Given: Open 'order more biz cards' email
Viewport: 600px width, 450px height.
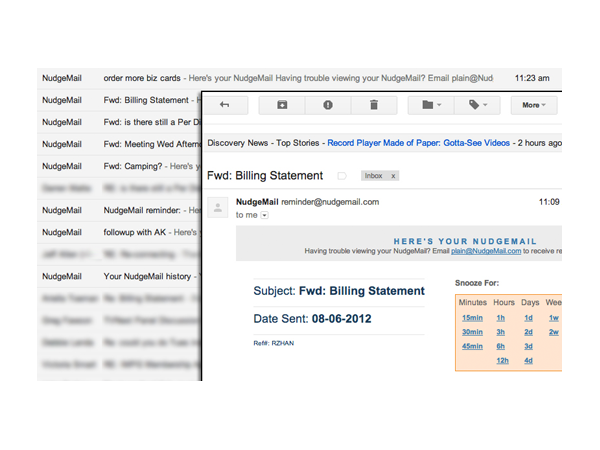Looking at the screenshot, I should point(299,78).
